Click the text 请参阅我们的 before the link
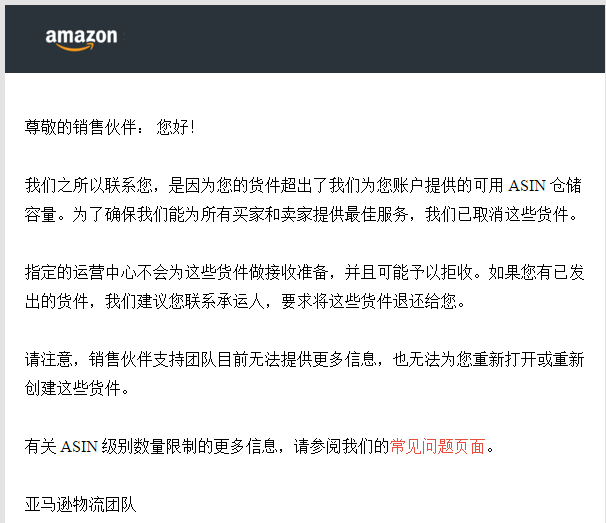This screenshot has height=523, width=606. tap(340, 446)
